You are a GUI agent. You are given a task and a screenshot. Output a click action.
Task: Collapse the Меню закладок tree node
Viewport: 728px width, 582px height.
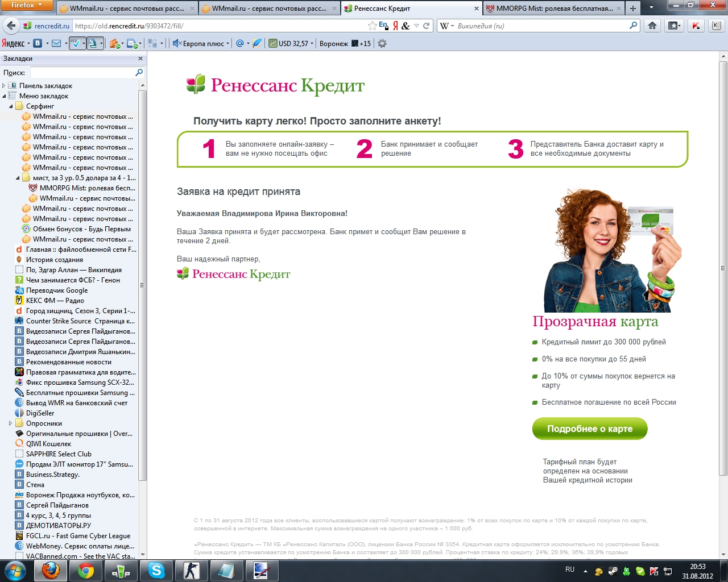click(x=4, y=96)
